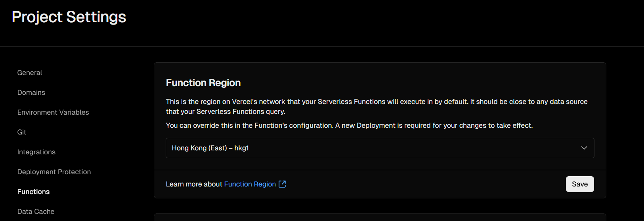Follow the Function Region documentation link
Viewport: 644px width, 221px height.
[250, 184]
